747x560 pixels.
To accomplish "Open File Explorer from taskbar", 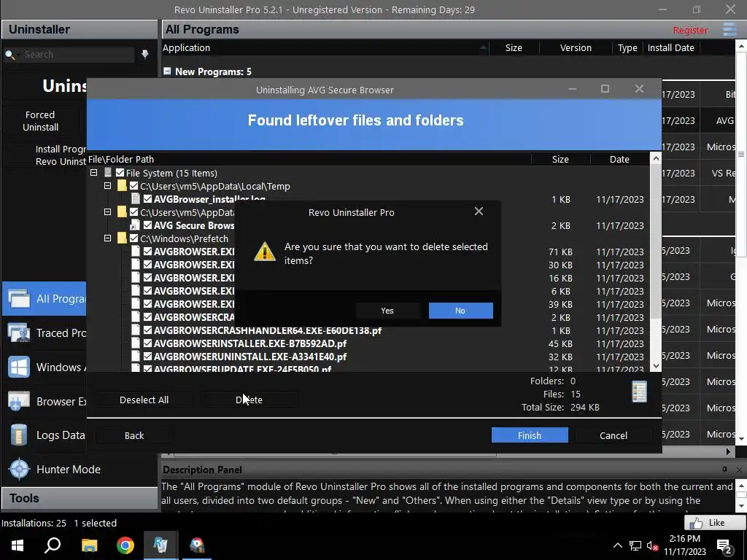I will 89,545.
